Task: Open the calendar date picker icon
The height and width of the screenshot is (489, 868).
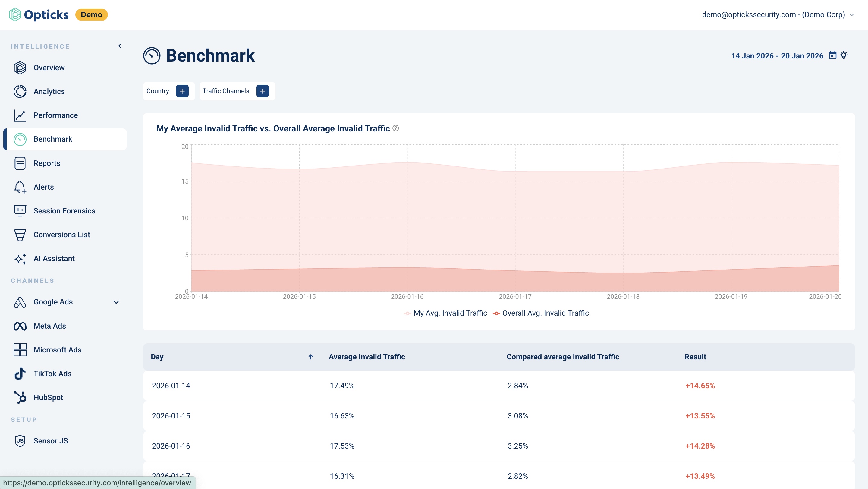Action: (832, 55)
